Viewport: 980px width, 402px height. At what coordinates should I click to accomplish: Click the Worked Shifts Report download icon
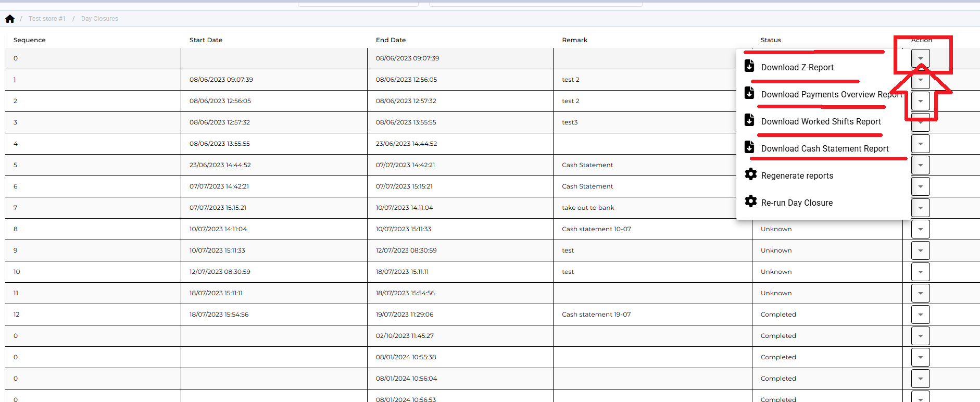point(749,120)
